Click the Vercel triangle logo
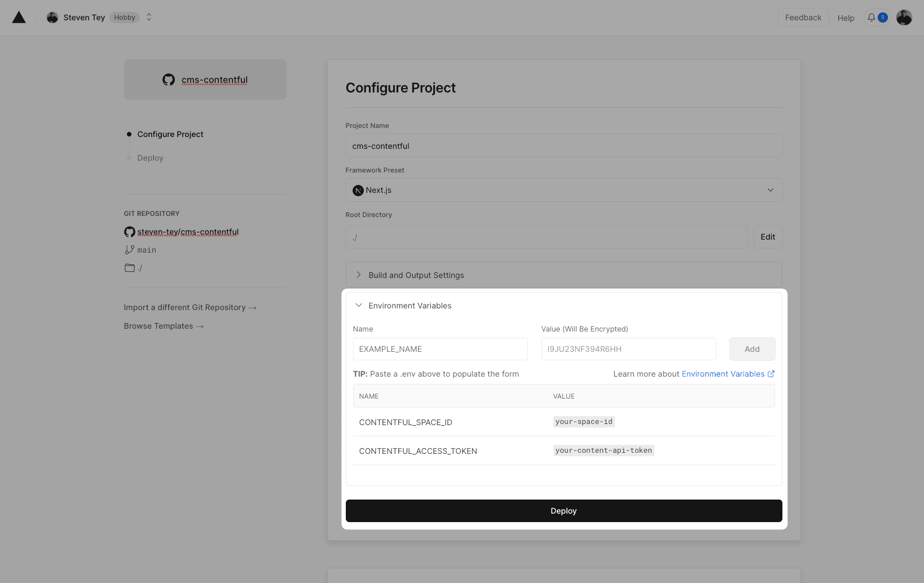 19,17
